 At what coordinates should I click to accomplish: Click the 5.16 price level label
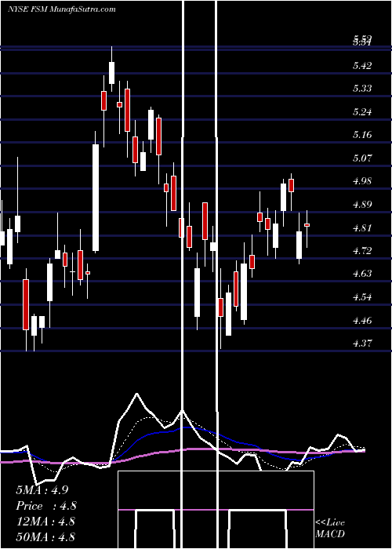click(x=362, y=135)
